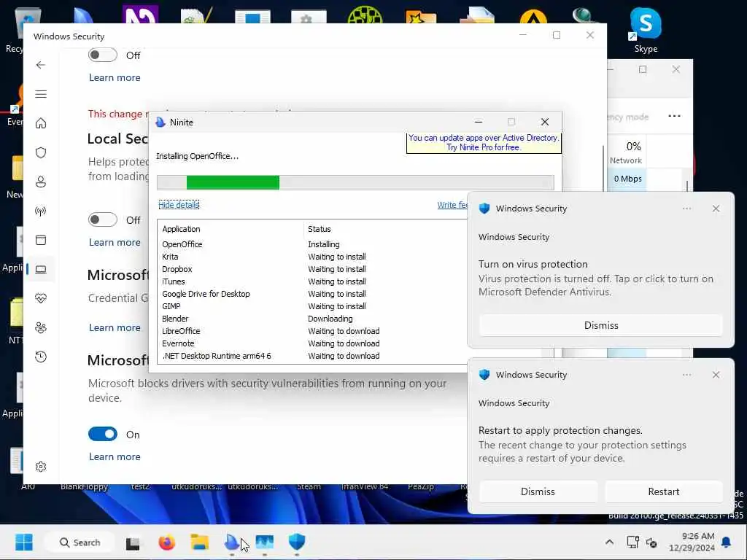Image resolution: width=747 pixels, height=560 pixels.
Task: Select Blender row in Ninite list
Action: (x=312, y=319)
